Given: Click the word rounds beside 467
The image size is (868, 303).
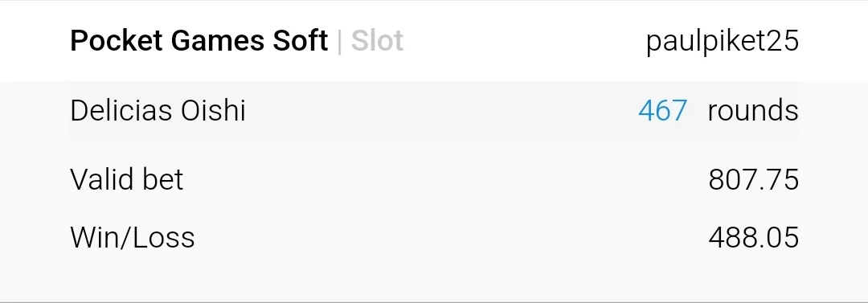Looking at the screenshot, I should pos(753,110).
